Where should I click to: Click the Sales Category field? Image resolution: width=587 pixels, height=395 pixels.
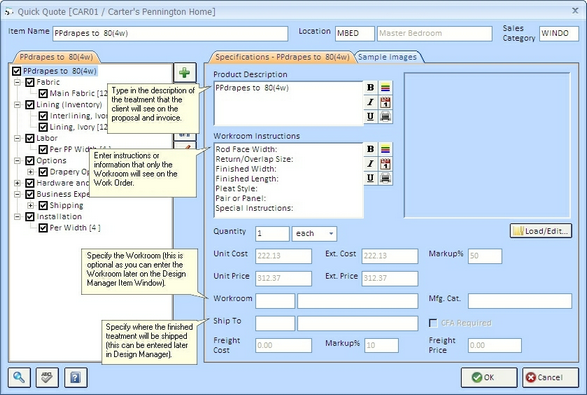(559, 33)
